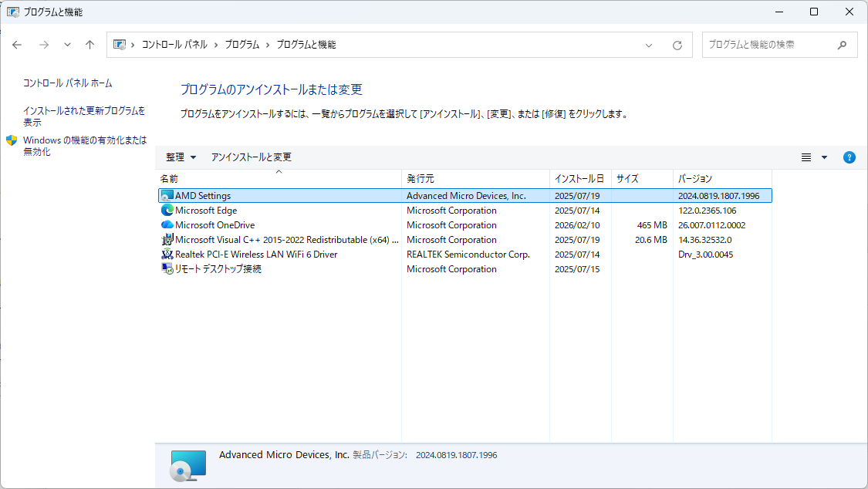Navigate back with the left arrow button
Viewport: 868px width, 489px height.
click(17, 45)
